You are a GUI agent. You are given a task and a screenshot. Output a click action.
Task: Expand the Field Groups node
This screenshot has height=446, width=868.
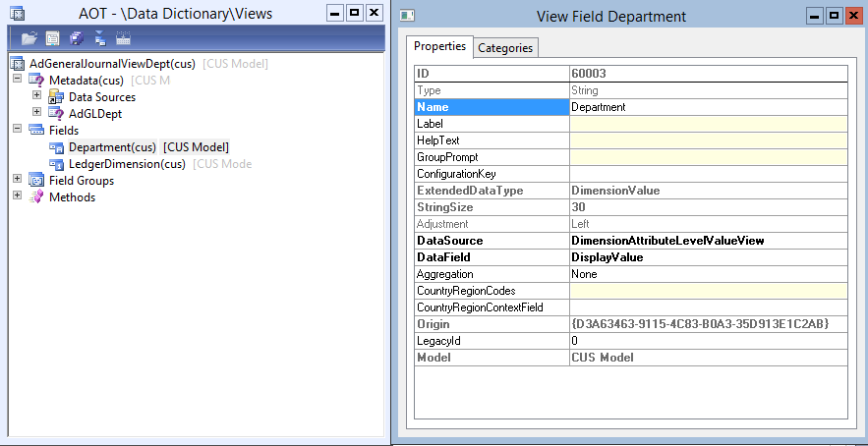[x=17, y=179]
